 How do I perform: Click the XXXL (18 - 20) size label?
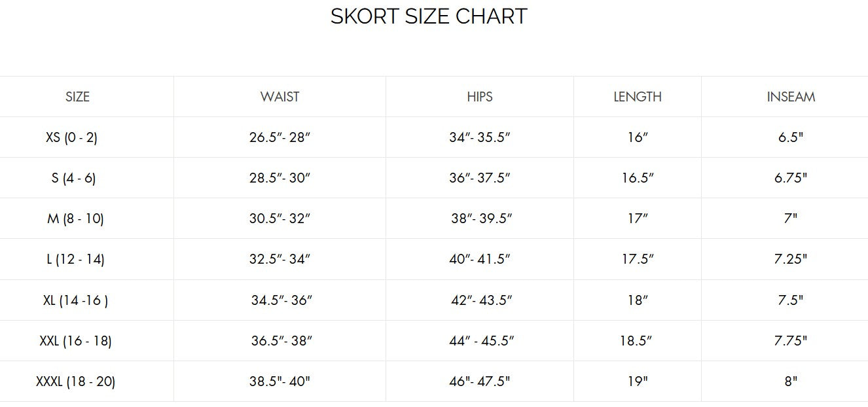point(75,381)
